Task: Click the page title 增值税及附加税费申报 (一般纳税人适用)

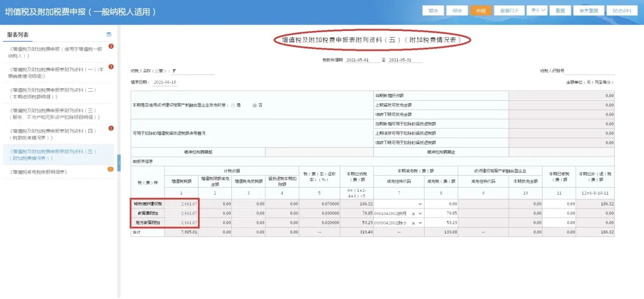Action: (80, 12)
